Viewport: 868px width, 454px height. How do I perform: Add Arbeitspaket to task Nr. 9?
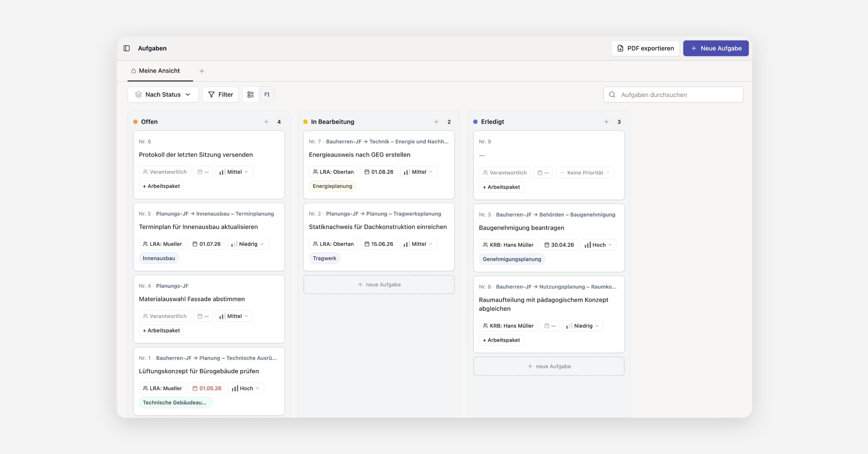[501, 187]
